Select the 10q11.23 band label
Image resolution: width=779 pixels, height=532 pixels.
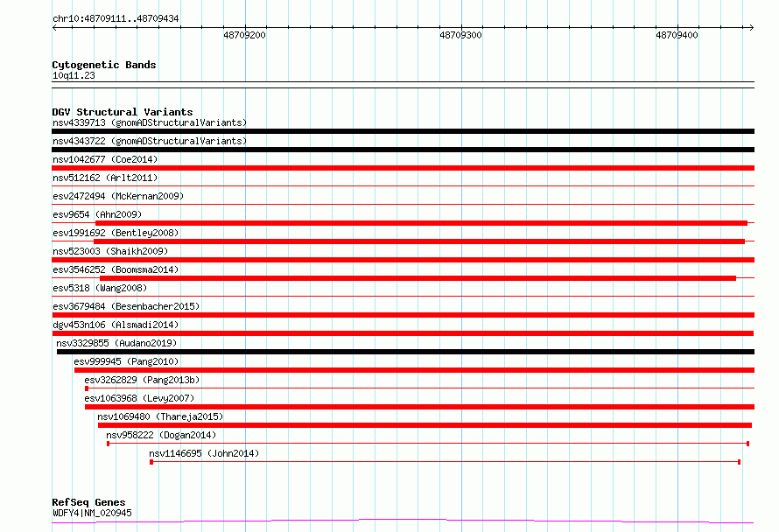pos(74,75)
